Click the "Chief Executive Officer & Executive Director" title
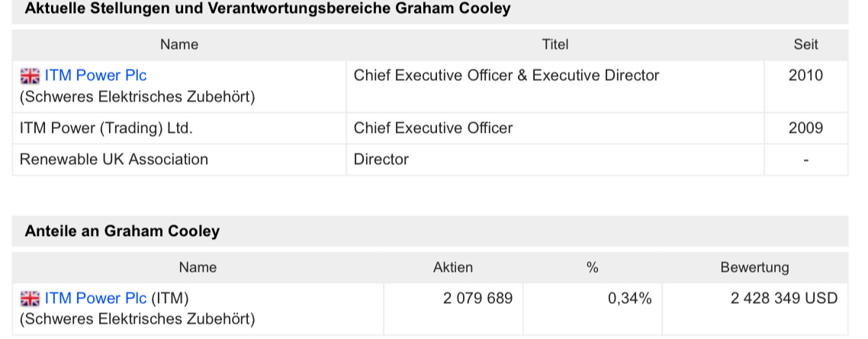 (x=506, y=76)
